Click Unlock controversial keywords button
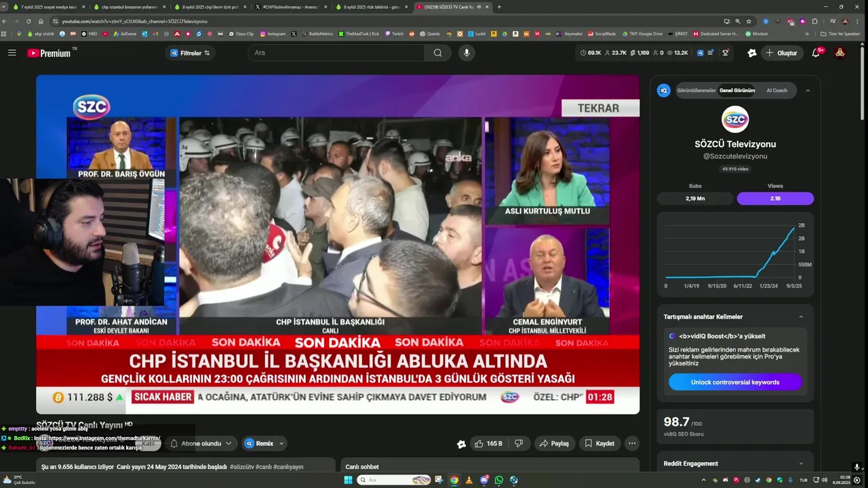This screenshot has height=488, width=868. point(735,382)
